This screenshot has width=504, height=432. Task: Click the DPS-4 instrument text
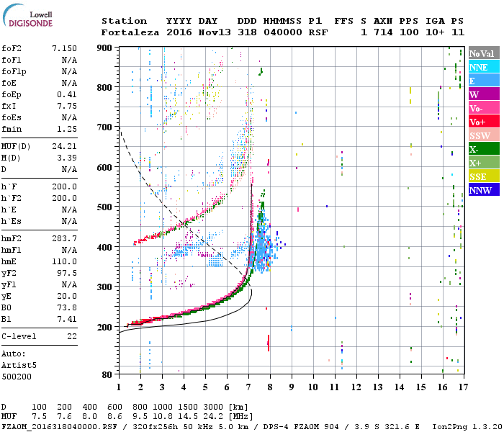(x=276, y=427)
